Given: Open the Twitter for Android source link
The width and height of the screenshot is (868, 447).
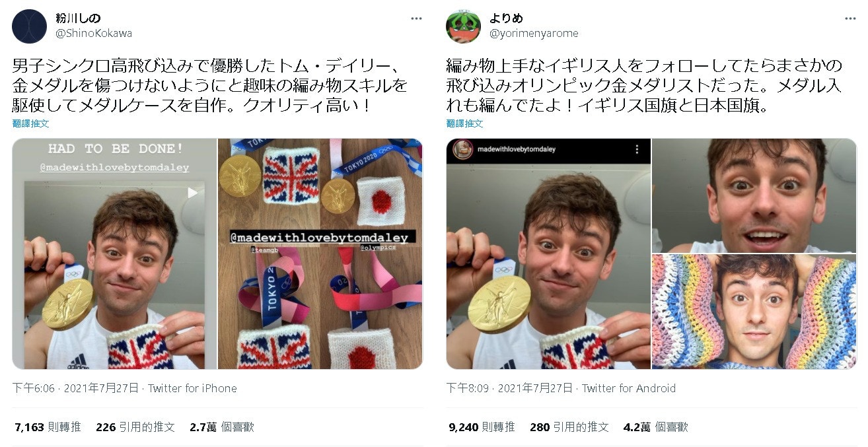Looking at the screenshot, I should [x=629, y=388].
